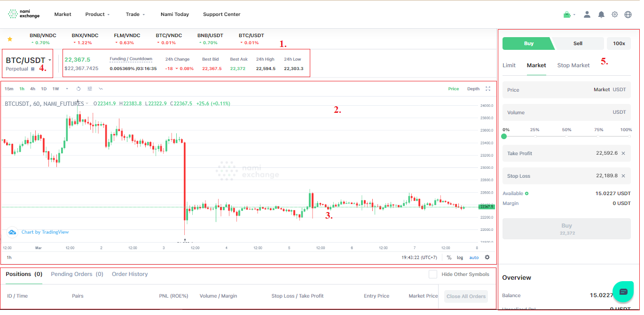Toggle auto scale on chart

pos(474,257)
